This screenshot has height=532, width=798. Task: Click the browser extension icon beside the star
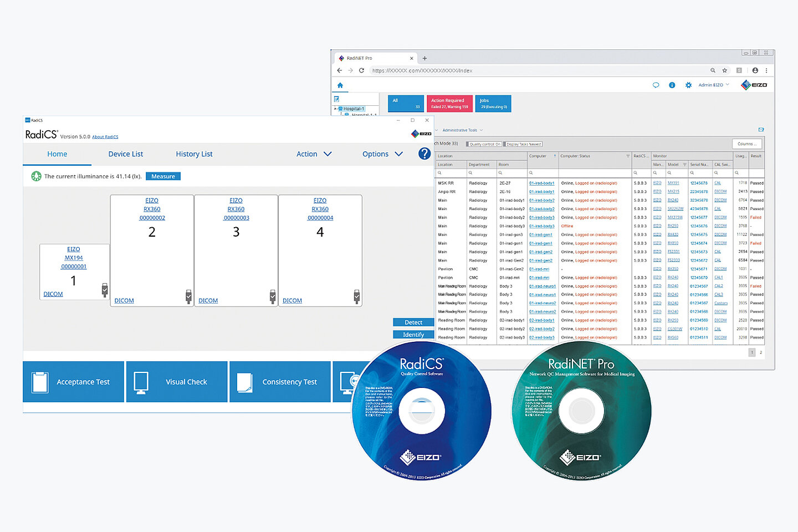(739, 70)
